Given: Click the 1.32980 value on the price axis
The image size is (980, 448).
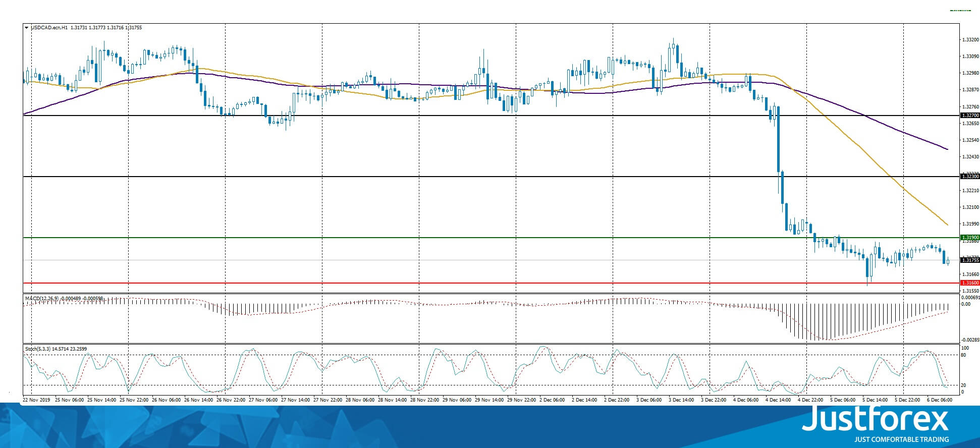Looking at the screenshot, I should tap(970, 73).
